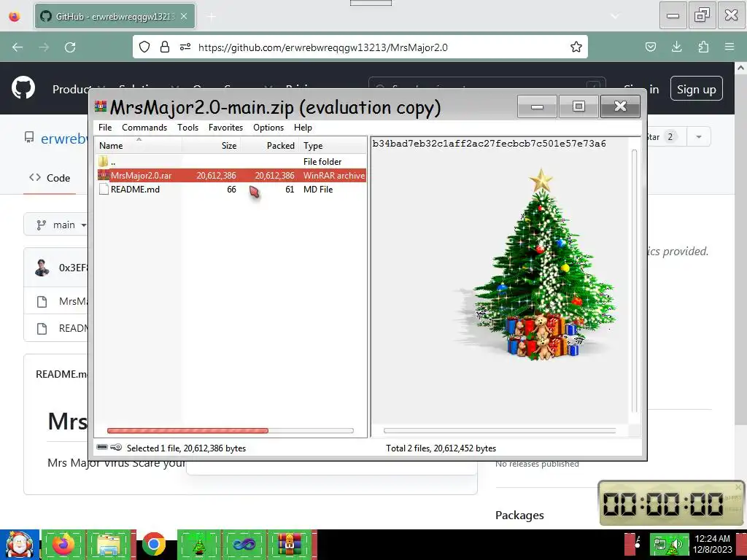This screenshot has height=560, width=747.
Task: Open the site permissions icon in URL bar
Action: pos(185,47)
